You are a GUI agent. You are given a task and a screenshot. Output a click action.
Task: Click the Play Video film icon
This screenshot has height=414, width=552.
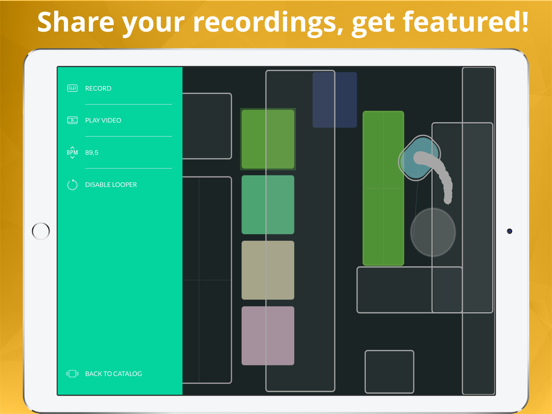72,120
